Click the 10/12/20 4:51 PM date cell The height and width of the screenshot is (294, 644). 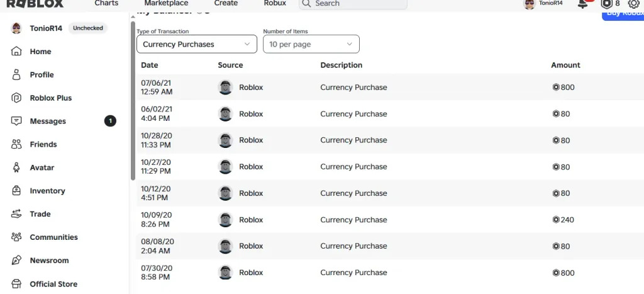[156, 193]
